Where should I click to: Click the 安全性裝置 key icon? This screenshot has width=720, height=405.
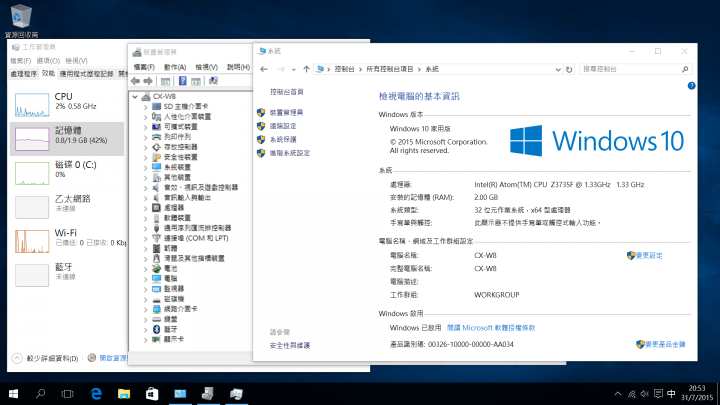click(156, 157)
